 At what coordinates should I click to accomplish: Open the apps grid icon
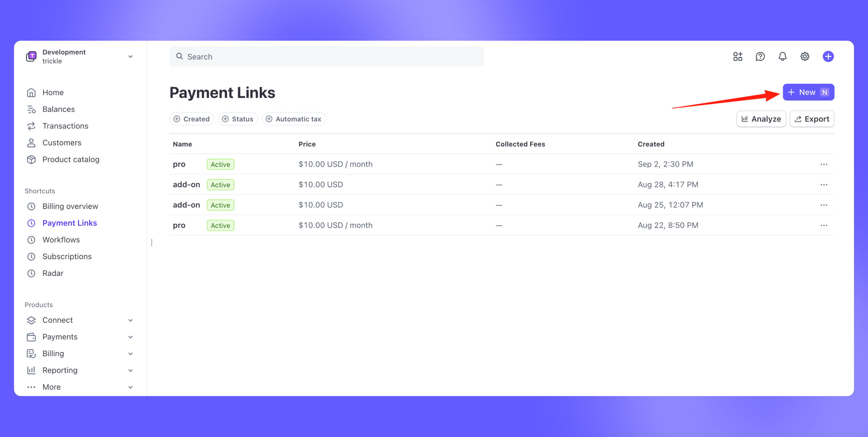(x=737, y=56)
